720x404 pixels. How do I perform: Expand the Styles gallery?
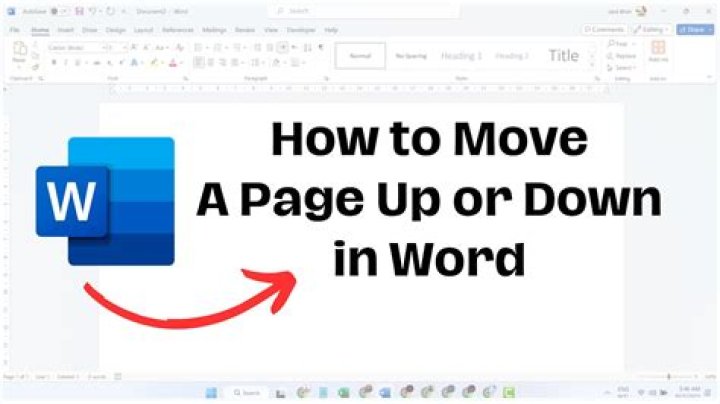[x=592, y=66]
